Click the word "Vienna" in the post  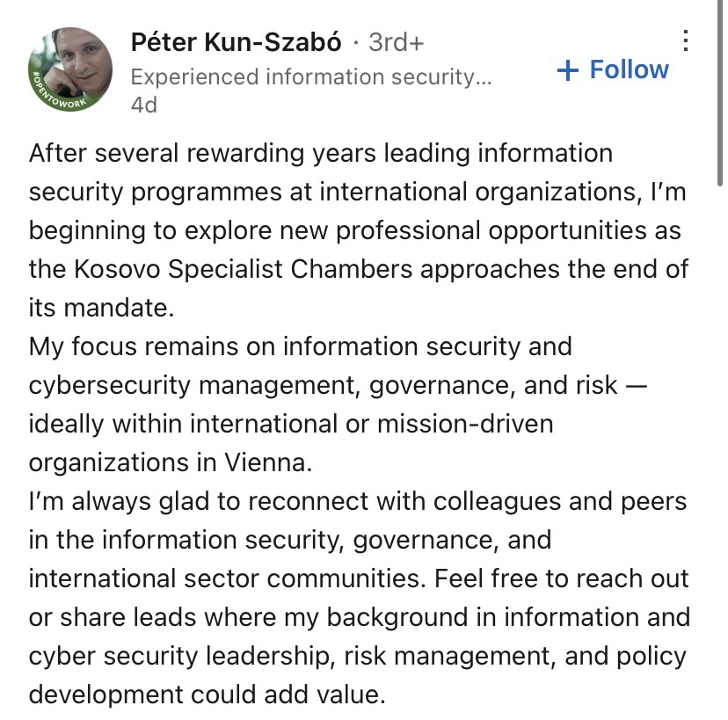pyautogui.click(x=281, y=462)
